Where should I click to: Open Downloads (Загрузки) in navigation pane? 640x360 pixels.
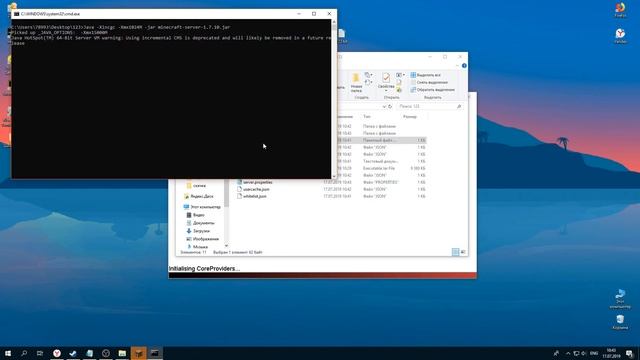click(x=198, y=231)
